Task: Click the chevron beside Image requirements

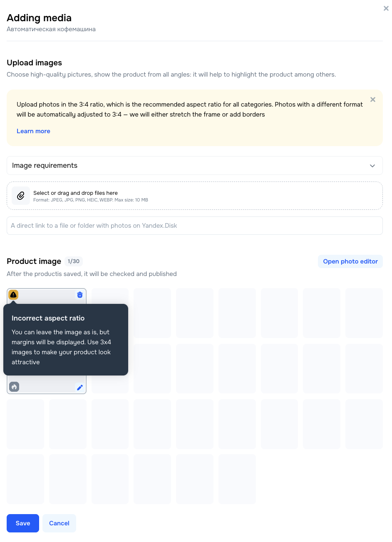Action: tap(372, 166)
